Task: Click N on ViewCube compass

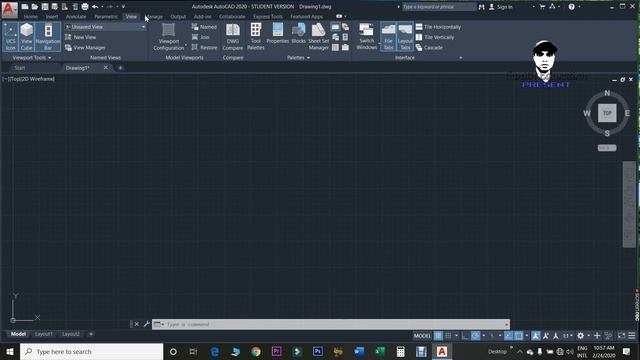Action: click(x=607, y=93)
